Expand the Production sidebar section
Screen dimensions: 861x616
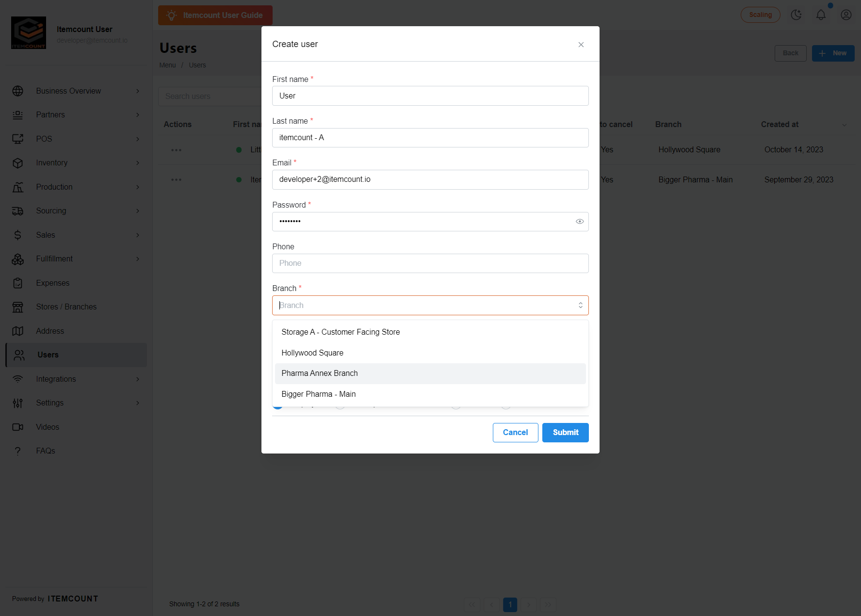tap(77, 187)
